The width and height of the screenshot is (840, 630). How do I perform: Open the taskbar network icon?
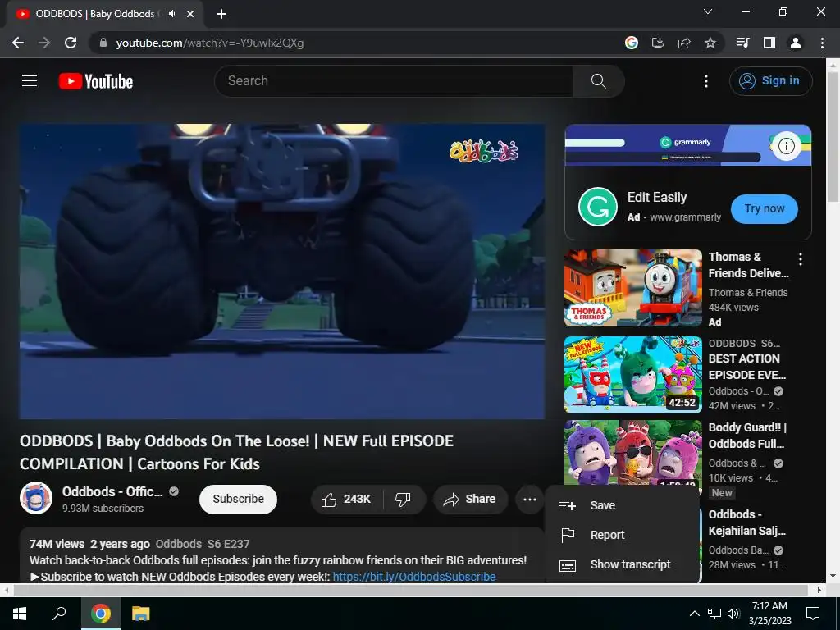[x=714, y=614]
